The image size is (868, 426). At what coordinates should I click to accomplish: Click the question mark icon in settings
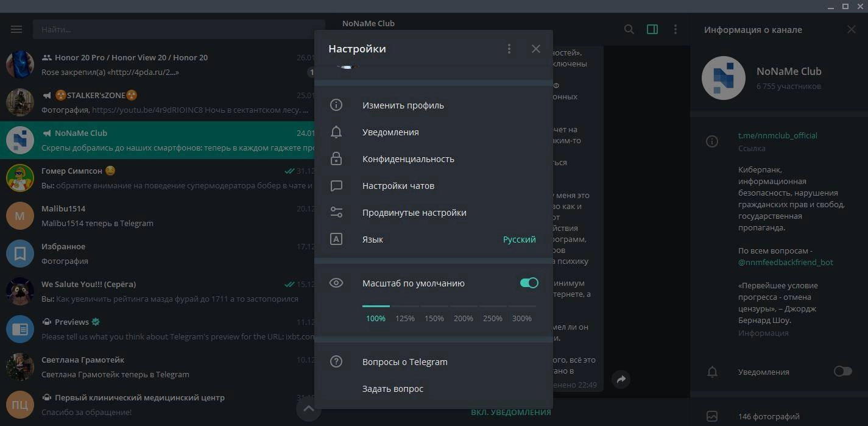pos(336,362)
